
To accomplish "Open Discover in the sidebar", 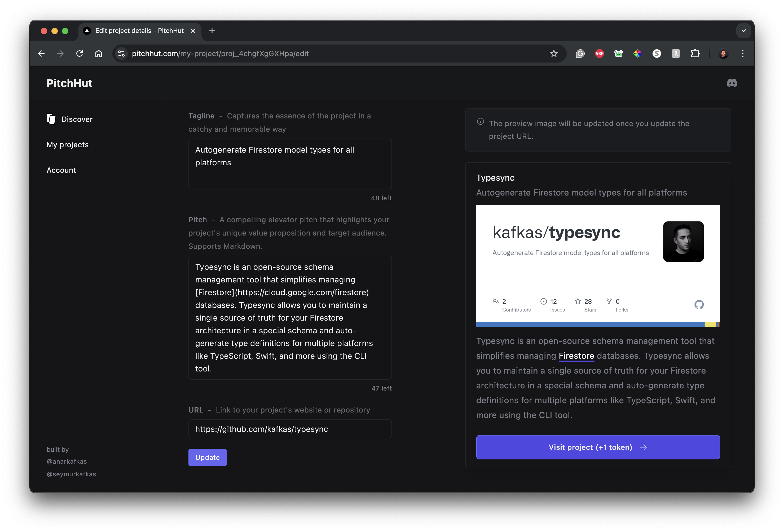I will 69,119.
